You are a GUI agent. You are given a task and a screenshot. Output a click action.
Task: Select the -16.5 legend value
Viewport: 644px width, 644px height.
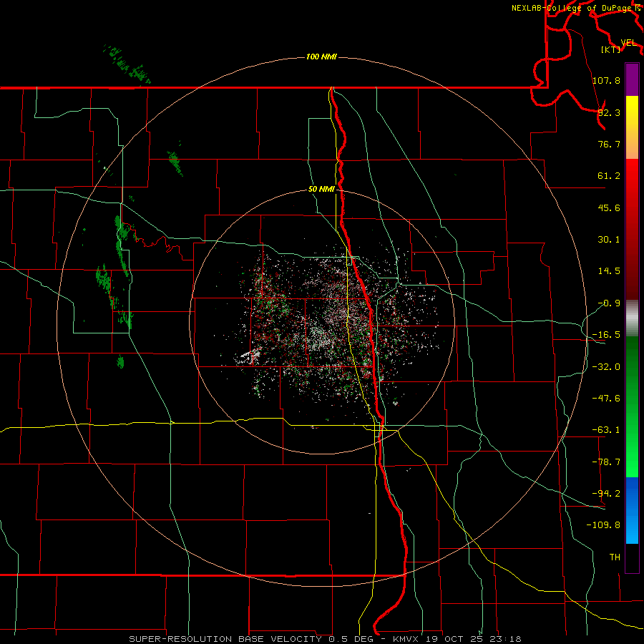(606, 335)
